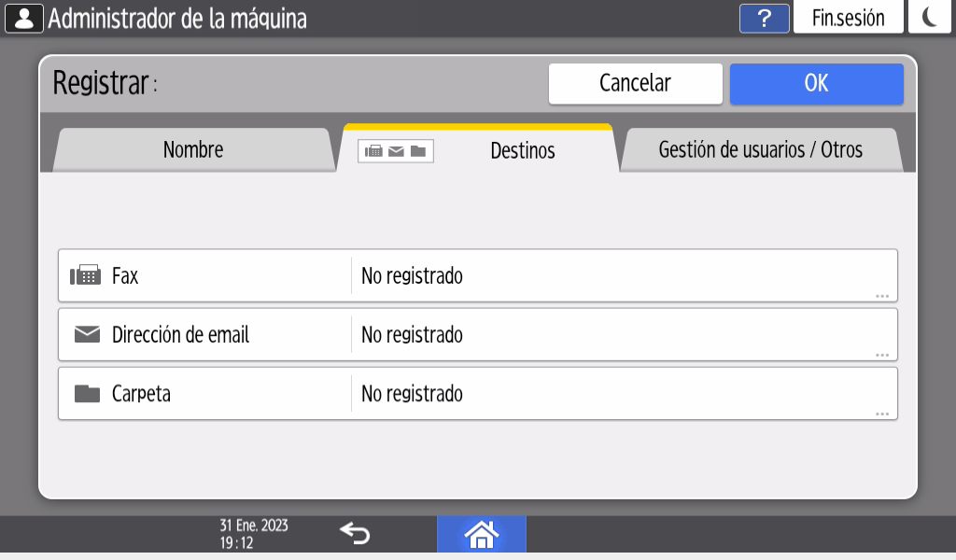
Task: Select the Destinos tab label
Action: coord(523,151)
